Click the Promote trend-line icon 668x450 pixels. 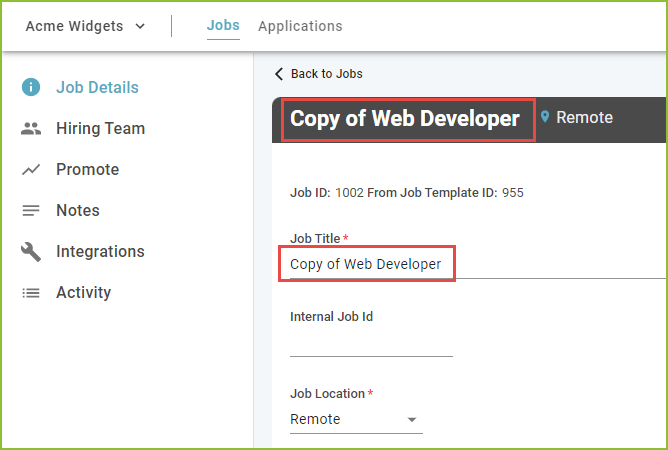point(31,170)
